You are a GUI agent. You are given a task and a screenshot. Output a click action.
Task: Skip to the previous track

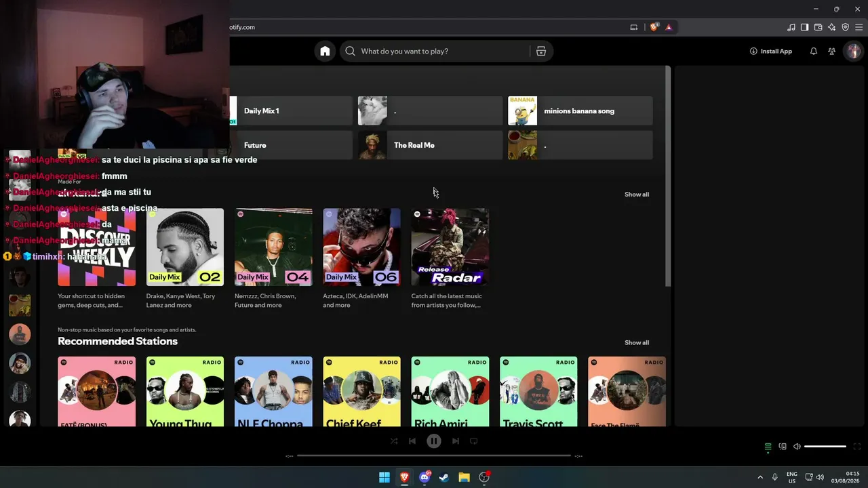[x=412, y=441]
